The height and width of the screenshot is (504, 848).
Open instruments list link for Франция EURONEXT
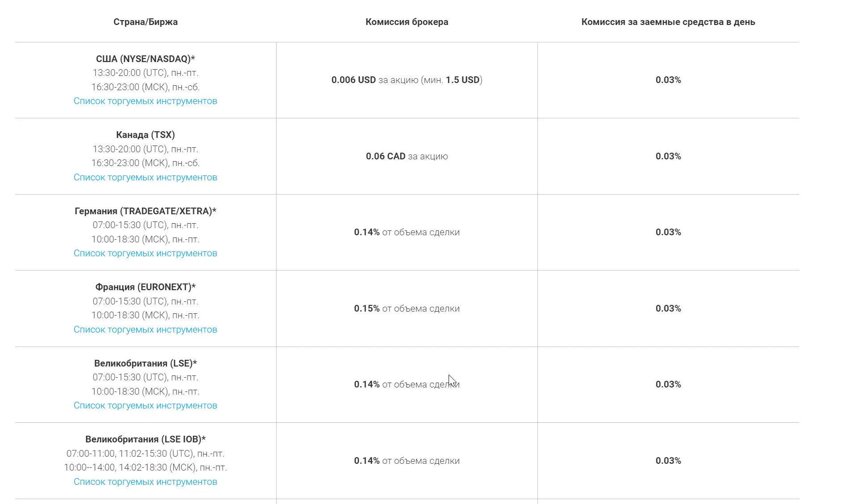(145, 329)
